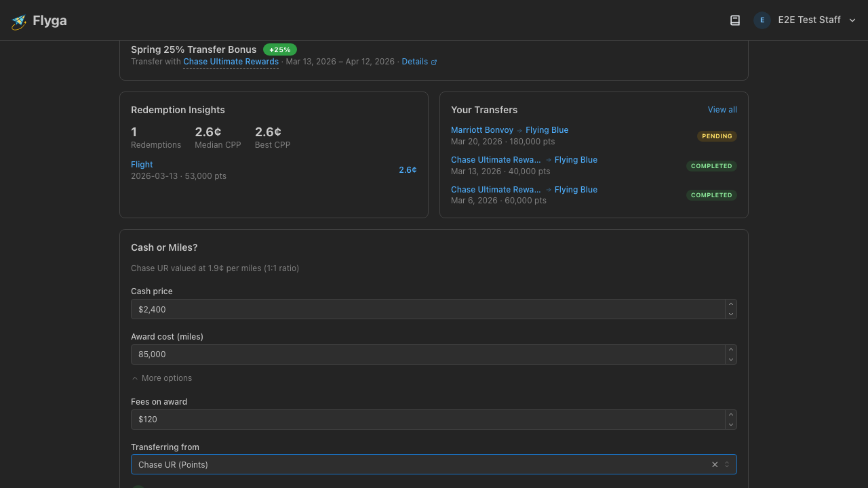The width and height of the screenshot is (868, 488).
Task: Collapse the More options section
Action: point(161,378)
